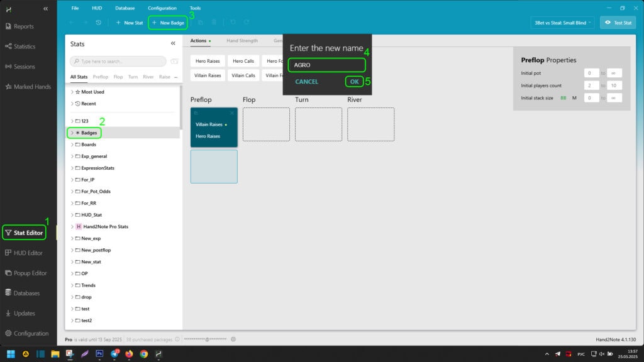The image size is (644, 362).
Task: Click CANCEL in the name dialog
Action: pos(307,82)
